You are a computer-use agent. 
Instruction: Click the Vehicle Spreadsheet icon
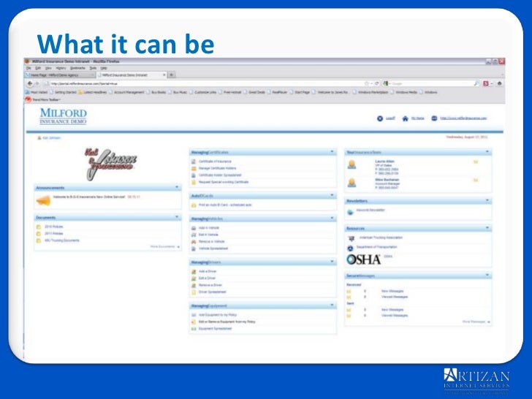pyautogui.click(x=194, y=248)
